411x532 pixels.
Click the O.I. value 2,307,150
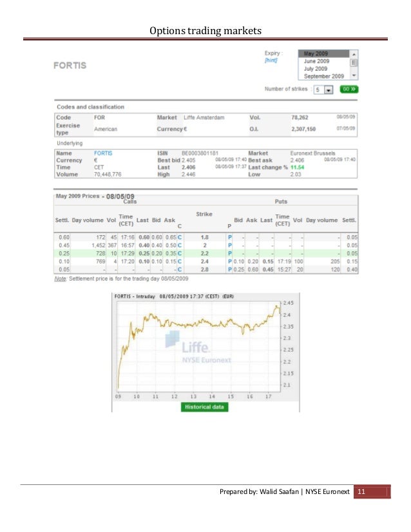coord(303,129)
